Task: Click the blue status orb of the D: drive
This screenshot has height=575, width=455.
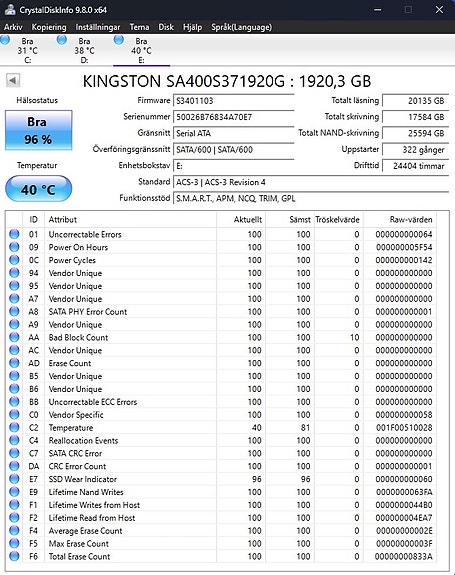Action: 62,40
